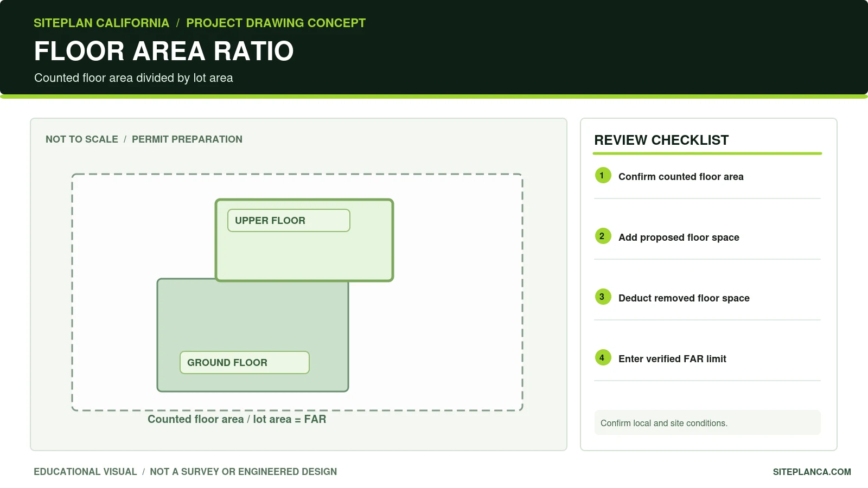Click the NOT TO SCALE label
868x488 pixels.
(82, 139)
